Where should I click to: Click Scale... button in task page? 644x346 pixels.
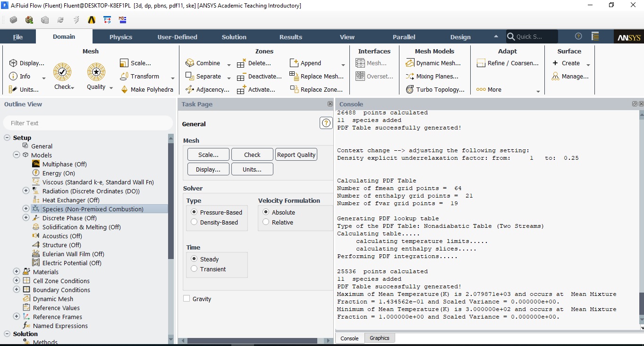tap(208, 155)
